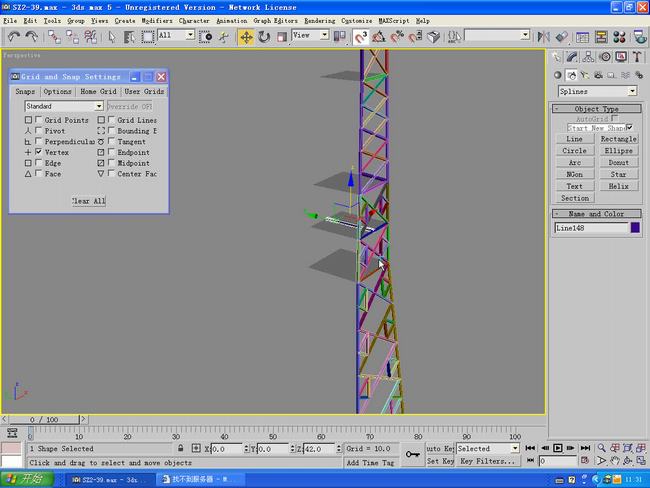Enable the Perpendicular snap checkbox

(x=39, y=141)
